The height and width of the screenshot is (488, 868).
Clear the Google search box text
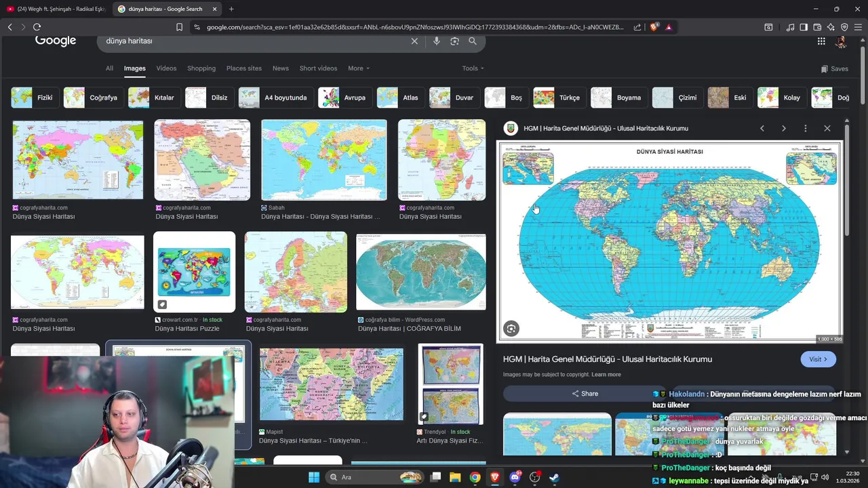(414, 41)
